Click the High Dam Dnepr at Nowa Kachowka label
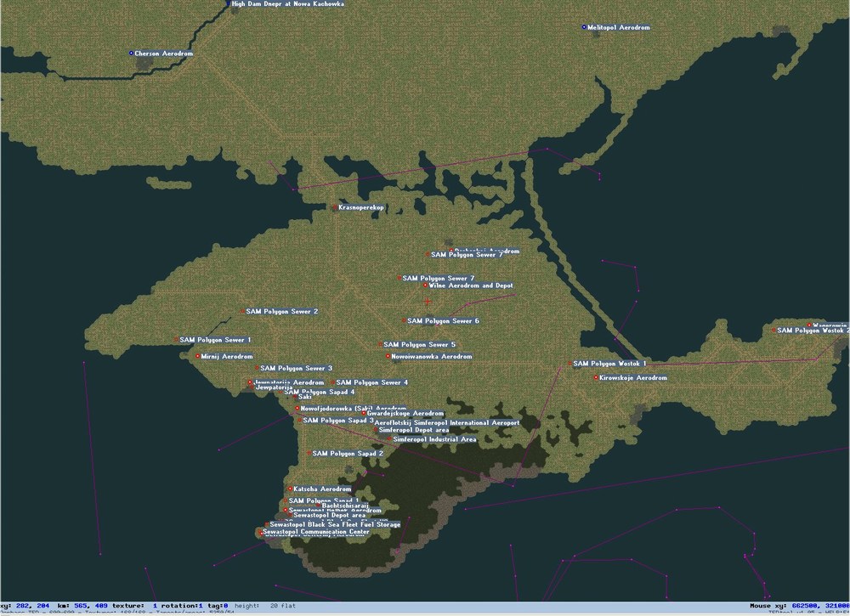 click(x=287, y=3)
